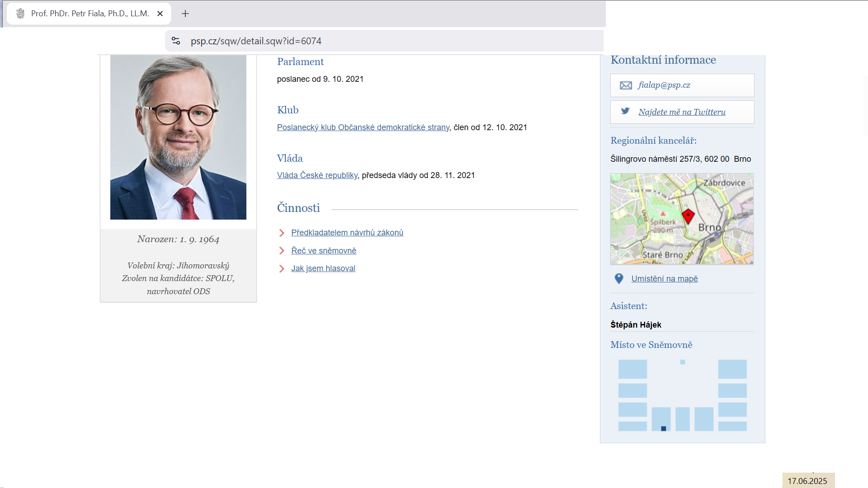
Task: Click the Kontaktní informace heading
Action: point(663,60)
